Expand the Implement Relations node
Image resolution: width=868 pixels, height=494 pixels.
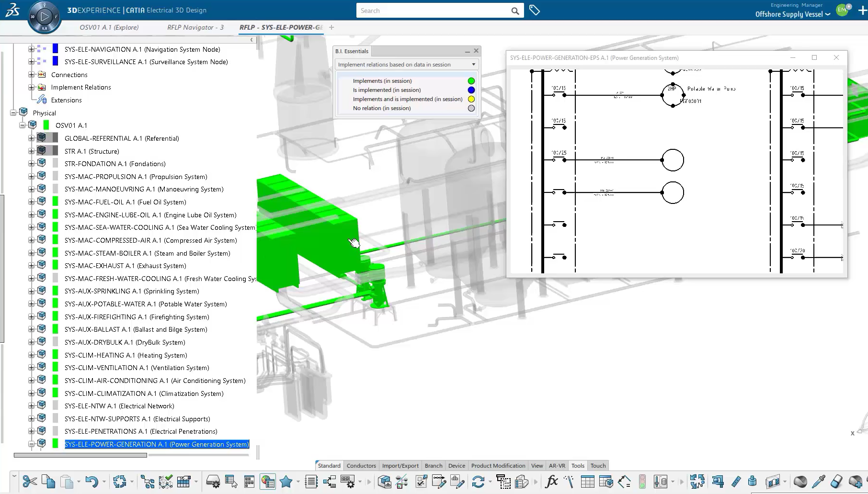[31, 87]
